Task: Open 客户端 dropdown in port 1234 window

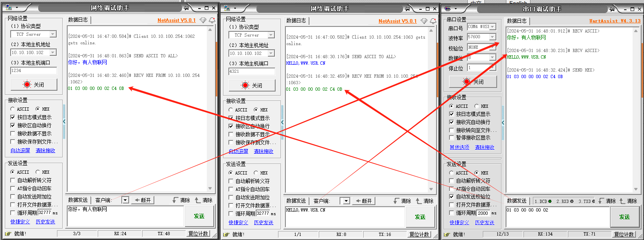Action: (125, 200)
